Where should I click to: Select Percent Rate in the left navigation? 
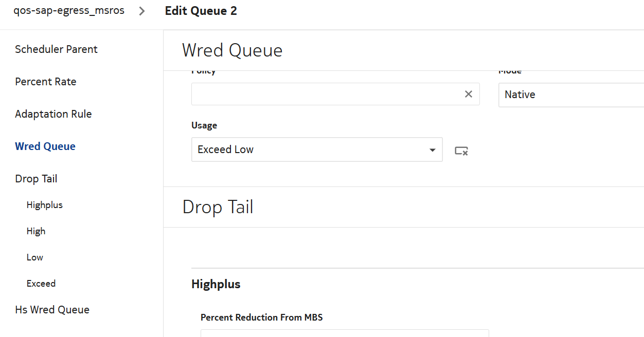pos(46,82)
